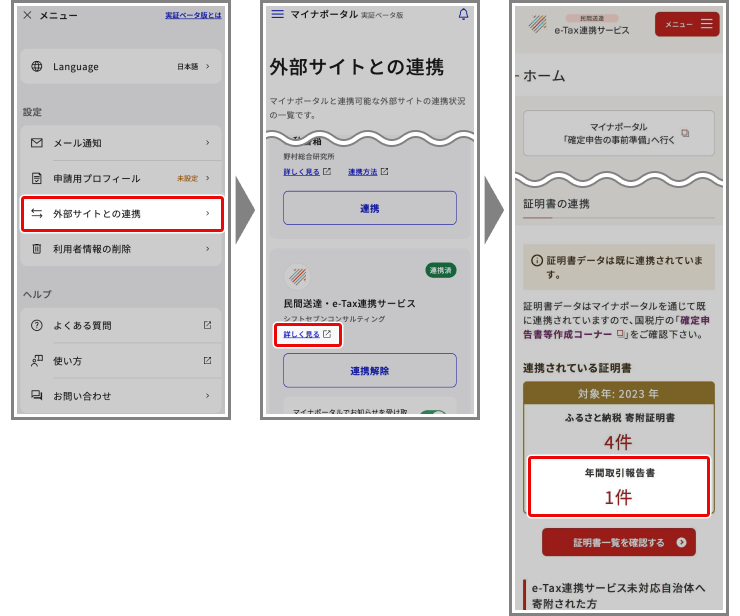Image resolution: width=740 pixels, height=616 pixels.
Task: Click ふるさと納税 寄附証明書 4件 count
Action: tap(618, 443)
